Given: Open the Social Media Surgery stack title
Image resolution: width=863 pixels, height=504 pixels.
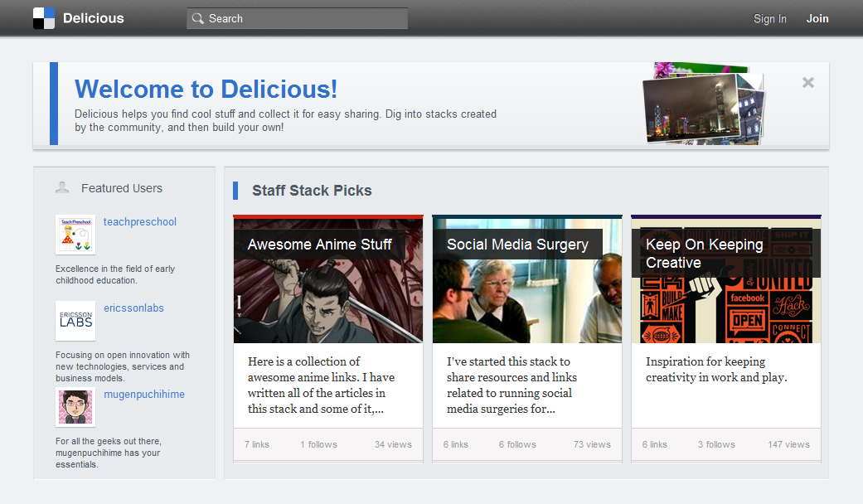Looking at the screenshot, I should [517, 245].
